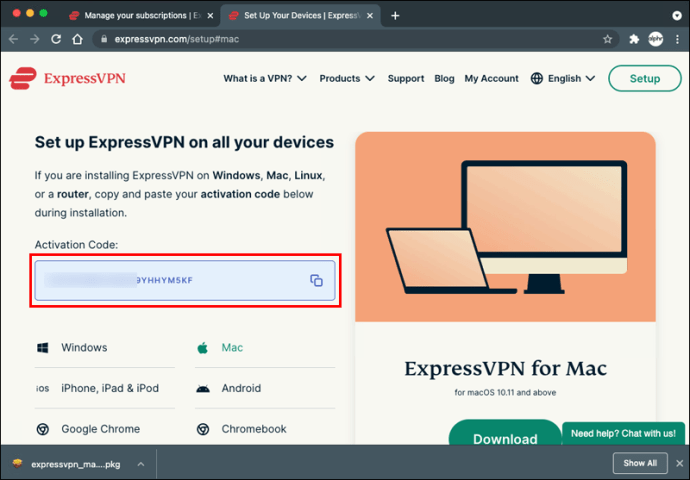Open the English language selector
Viewport: 690px width, 480px height.
pos(563,78)
